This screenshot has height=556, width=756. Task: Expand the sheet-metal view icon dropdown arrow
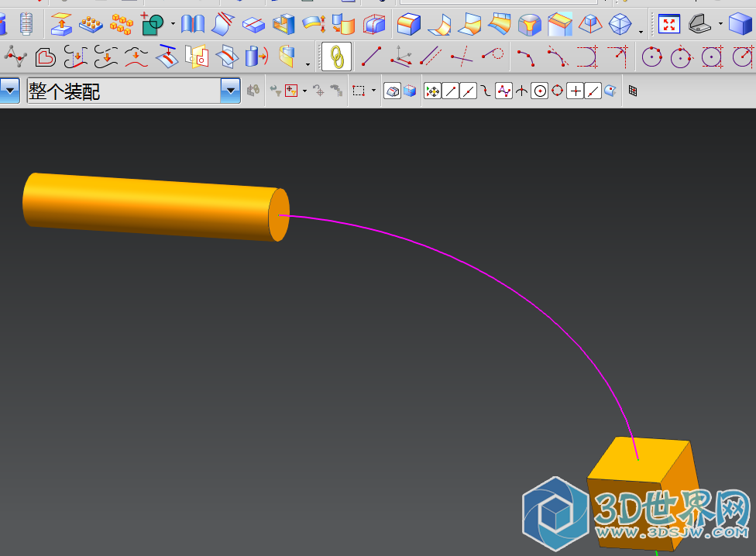pos(720,23)
